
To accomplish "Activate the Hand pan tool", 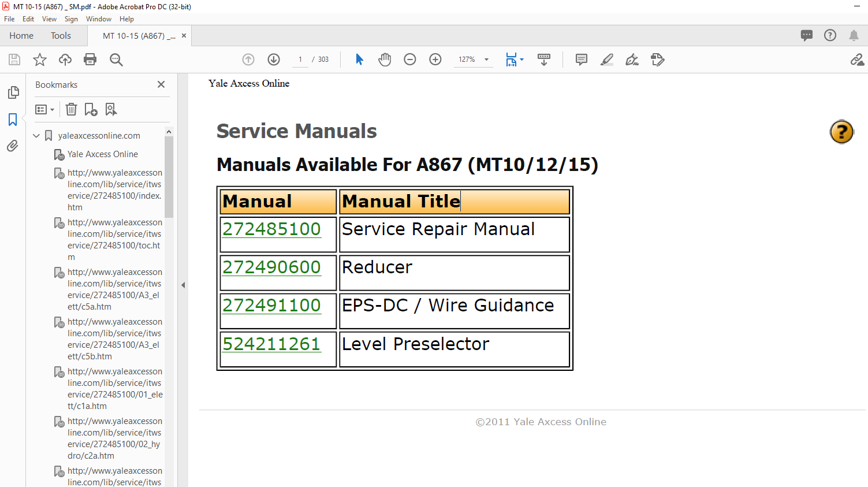I will [385, 60].
